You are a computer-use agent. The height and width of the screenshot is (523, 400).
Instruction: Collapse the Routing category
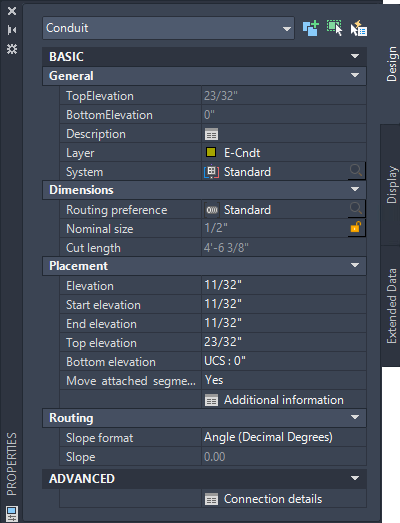(x=355, y=418)
